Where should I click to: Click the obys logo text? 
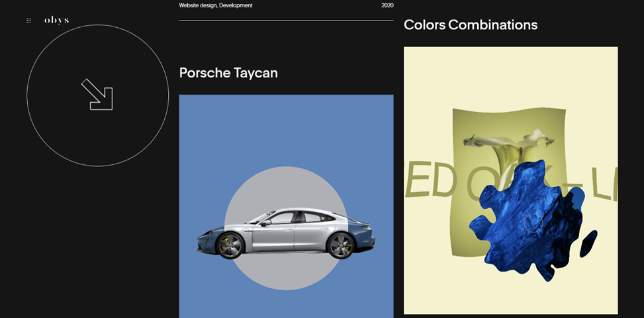(56, 21)
